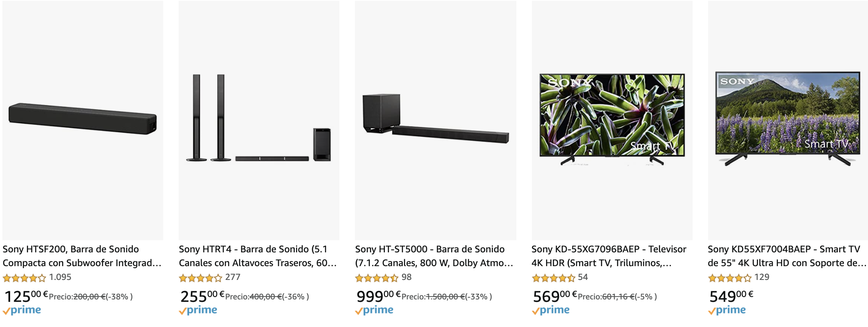Click the Sony HT-ST5000 Barra de Sonido title
Screen dimensions: 868x327
(434, 256)
